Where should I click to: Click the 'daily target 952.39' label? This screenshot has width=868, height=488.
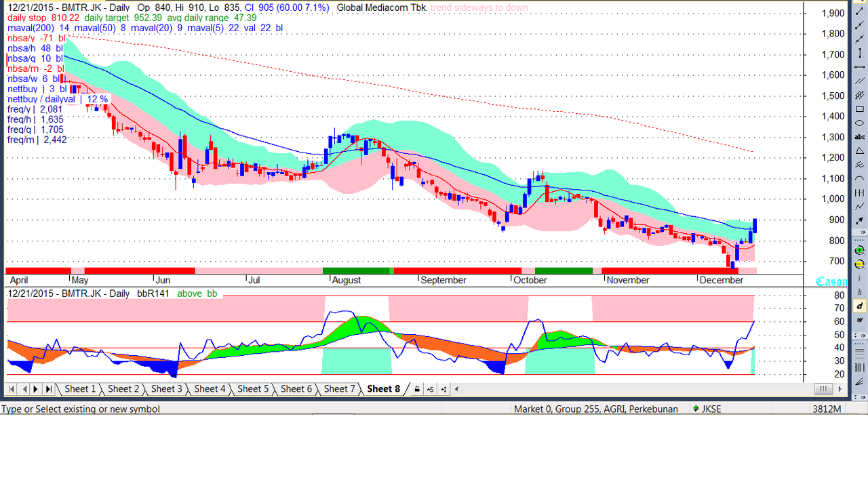(x=125, y=18)
